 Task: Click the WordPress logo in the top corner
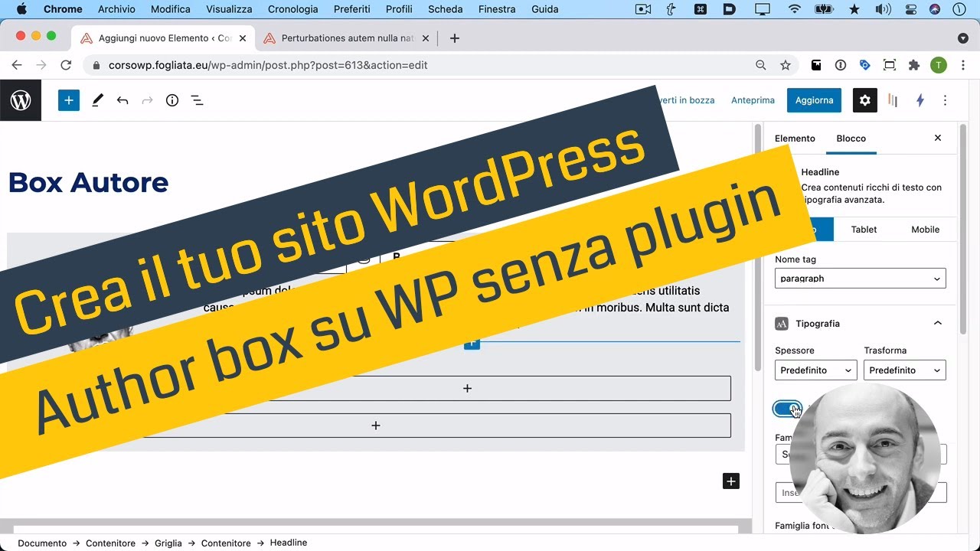click(21, 100)
